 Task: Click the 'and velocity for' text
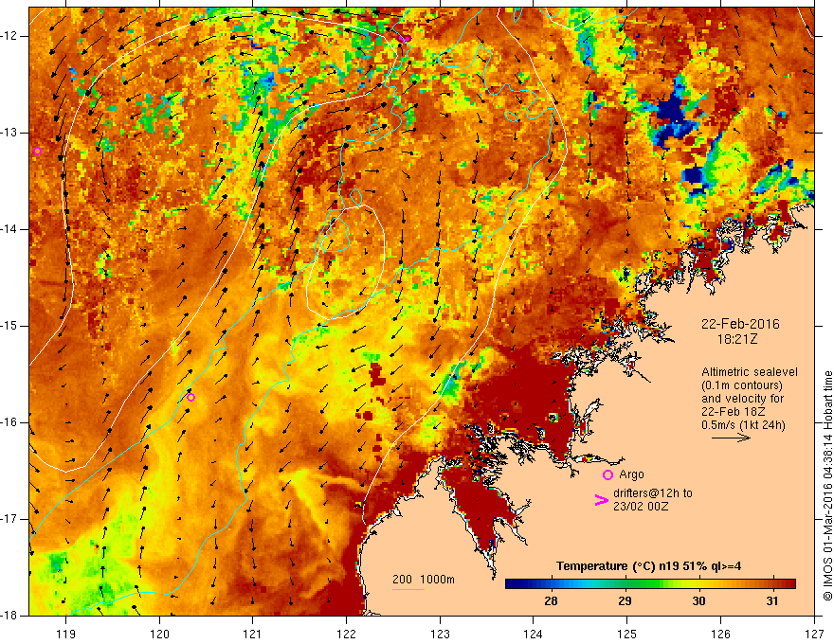coord(742,399)
